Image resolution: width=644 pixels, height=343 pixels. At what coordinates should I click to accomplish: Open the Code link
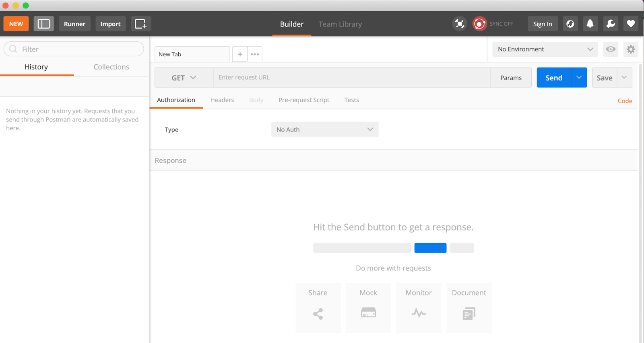pos(625,101)
